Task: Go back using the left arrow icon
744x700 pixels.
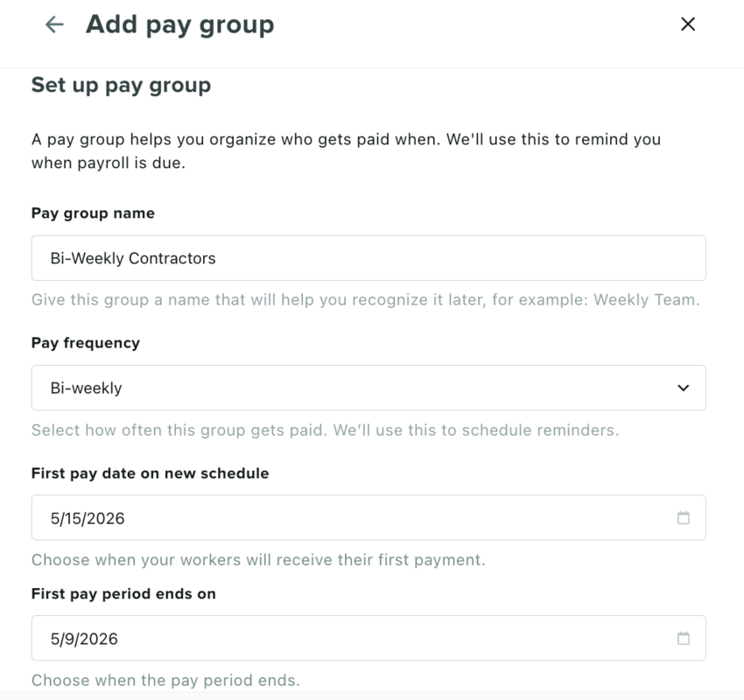Action: click(x=54, y=24)
